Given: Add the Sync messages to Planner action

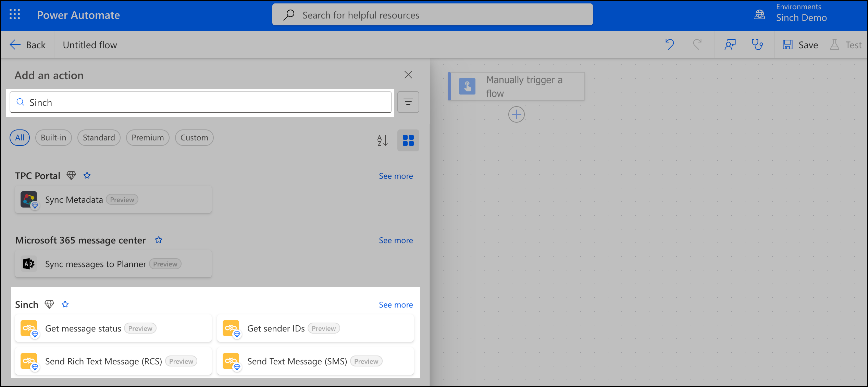Looking at the screenshot, I should pos(113,264).
